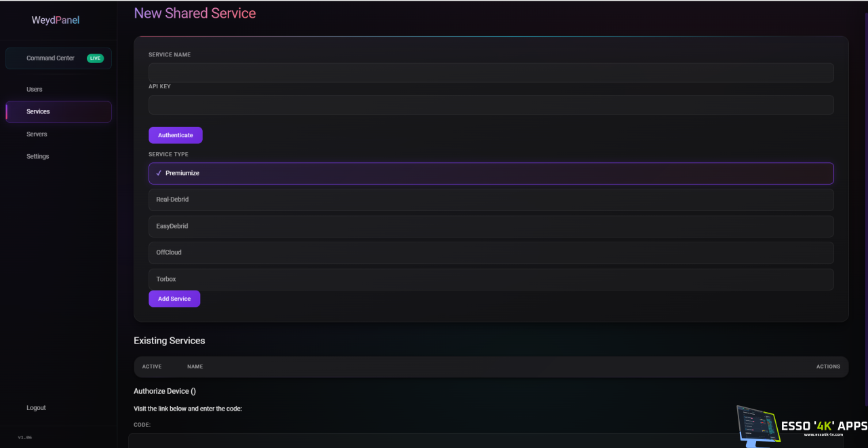Image resolution: width=868 pixels, height=448 pixels.
Task: Click the Authenticate button
Action: point(176,135)
